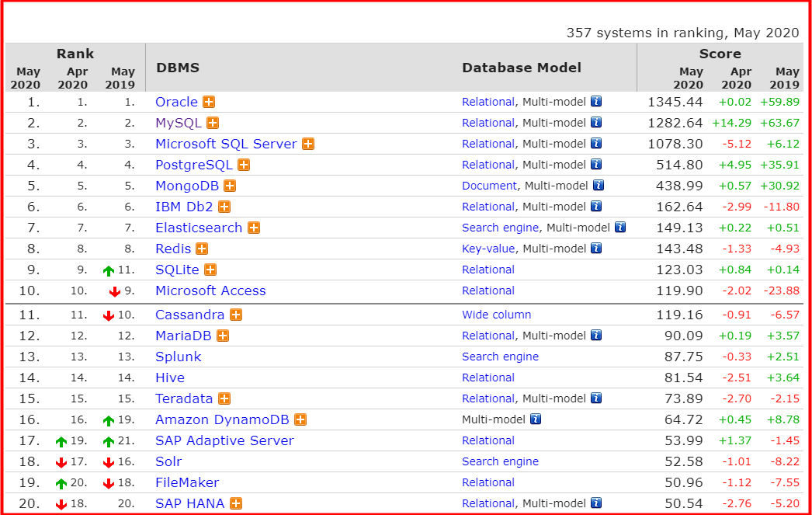Click the info icon in MariaDB row
This screenshot has height=515, width=812.
[x=596, y=336]
